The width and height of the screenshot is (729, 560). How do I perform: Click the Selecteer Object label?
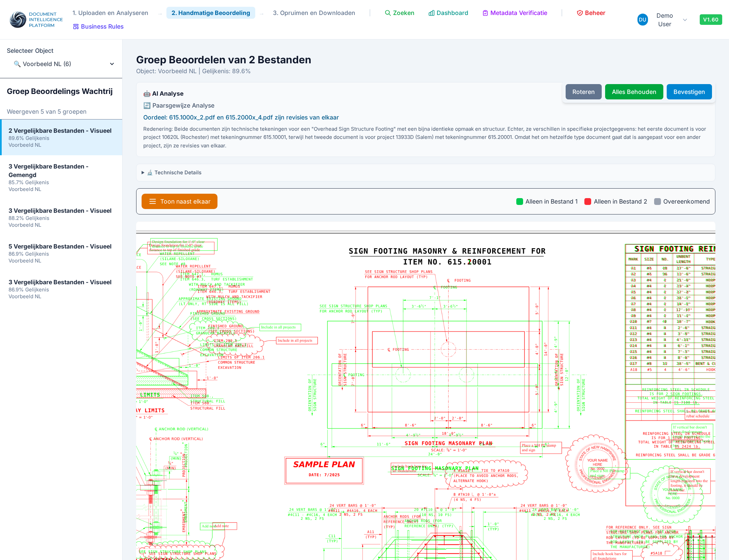[30, 51]
